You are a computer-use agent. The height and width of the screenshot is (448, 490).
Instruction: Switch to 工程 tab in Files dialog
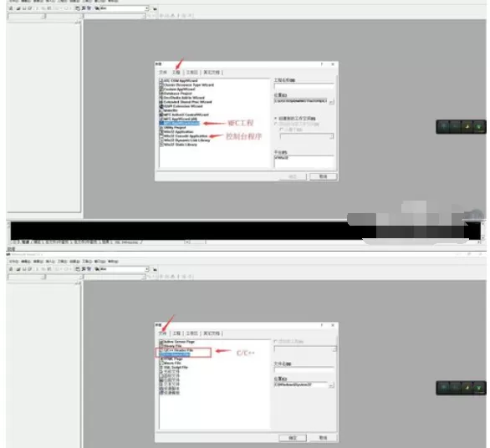[x=176, y=333]
